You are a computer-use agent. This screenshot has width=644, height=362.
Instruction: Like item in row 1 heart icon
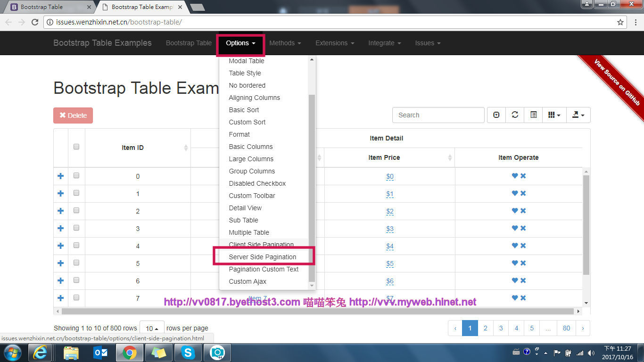(515, 193)
